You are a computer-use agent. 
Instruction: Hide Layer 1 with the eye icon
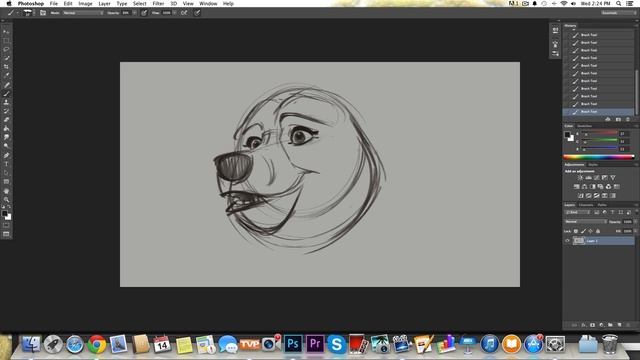click(x=567, y=241)
